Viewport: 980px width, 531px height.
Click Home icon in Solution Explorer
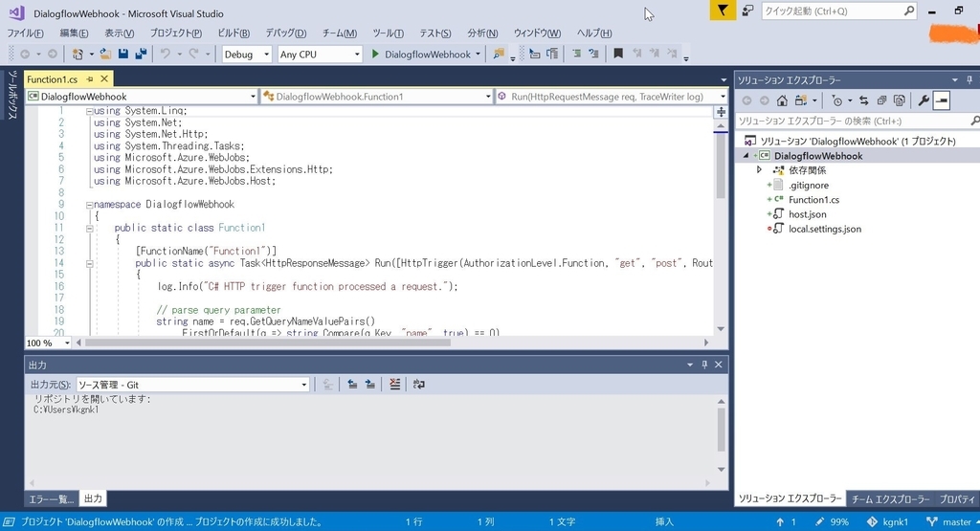pyautogui.click(x=782, y=100)
